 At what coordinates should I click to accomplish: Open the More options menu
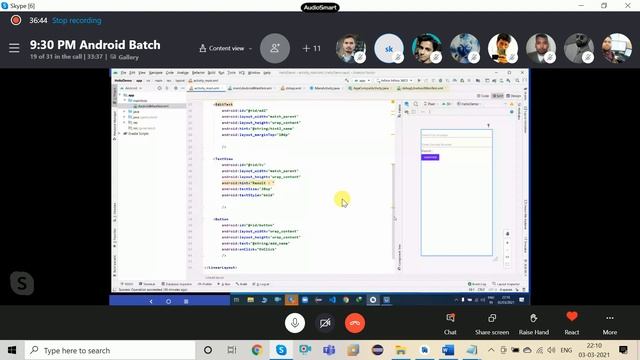(x=610, y=324)
